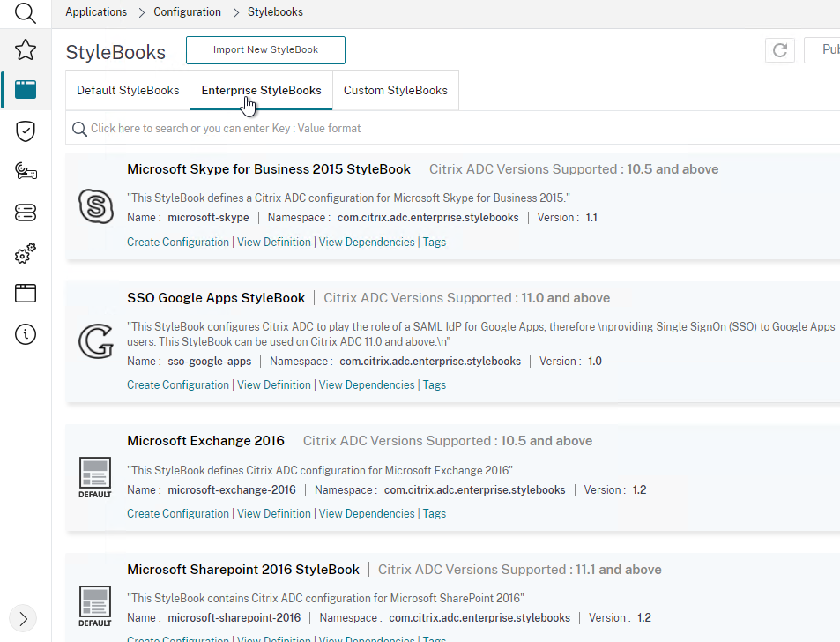Go to Applications breadcrumb
Viewport: 840px width, 642px height.
tap(96, 11)
